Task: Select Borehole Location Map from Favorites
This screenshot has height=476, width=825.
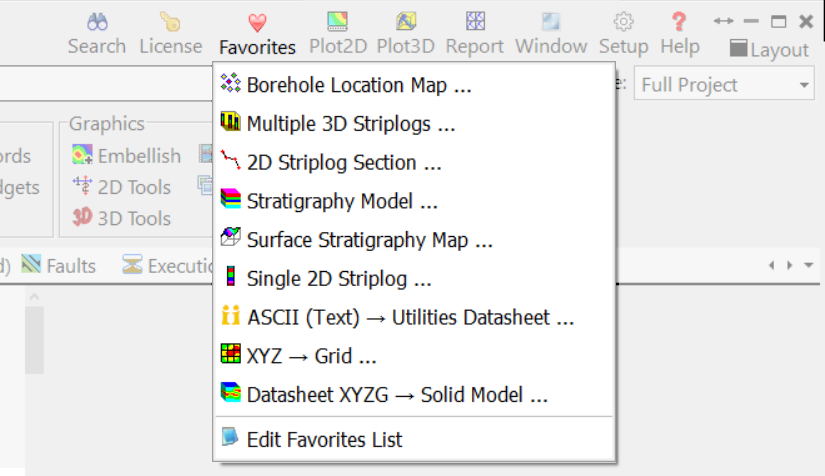Action: [x=358, y=86]
